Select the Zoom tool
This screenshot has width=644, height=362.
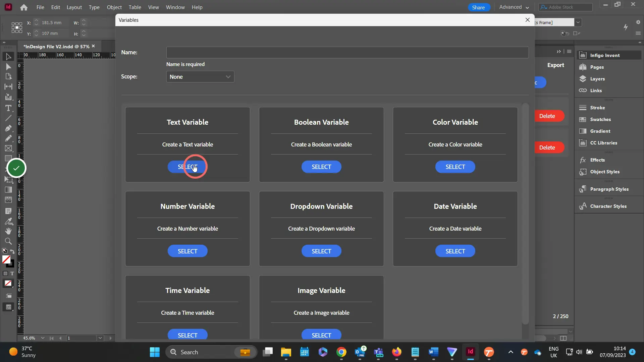point(8,241)
